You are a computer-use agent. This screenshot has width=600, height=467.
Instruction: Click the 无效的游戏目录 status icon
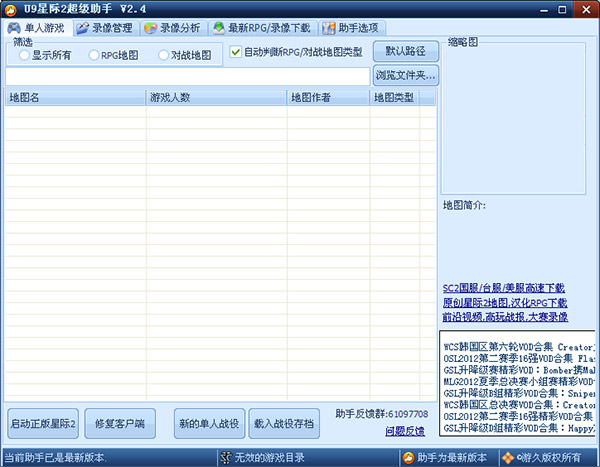pyautogui.click(x=226, y=457)
